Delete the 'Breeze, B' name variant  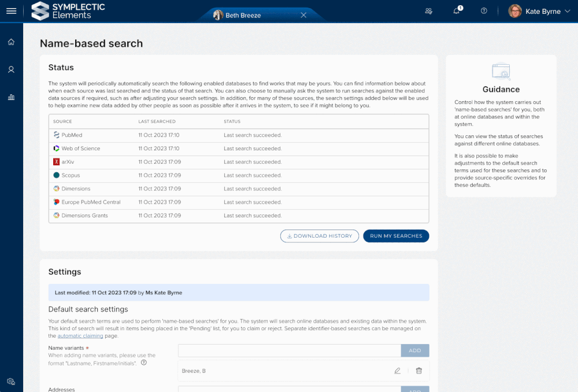coord(419,371)
